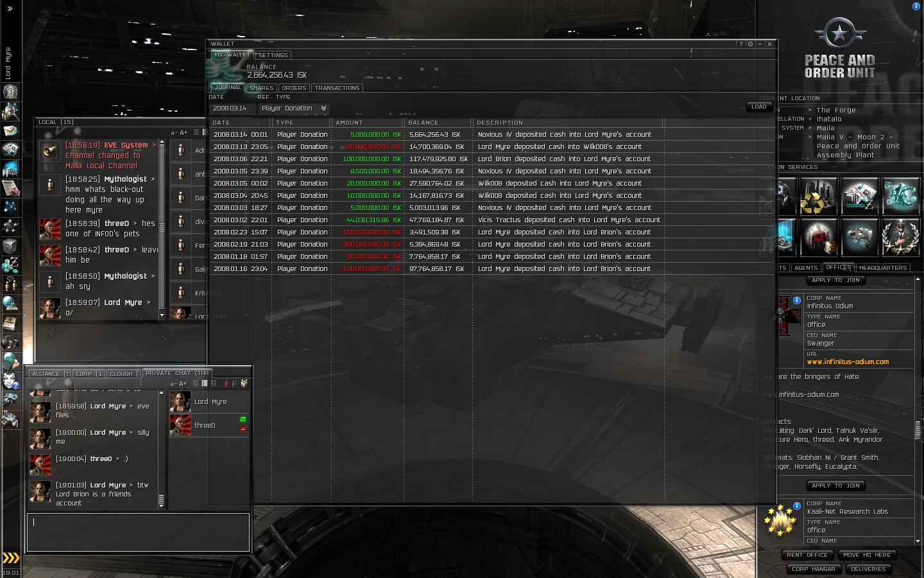Open the CORP HANGAR button
924x578 pixels.
tap(814, 569)
